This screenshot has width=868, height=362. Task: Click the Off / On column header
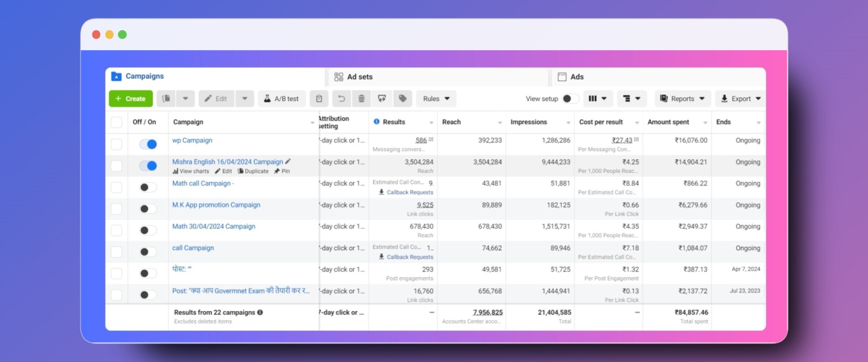pos(144,122)
